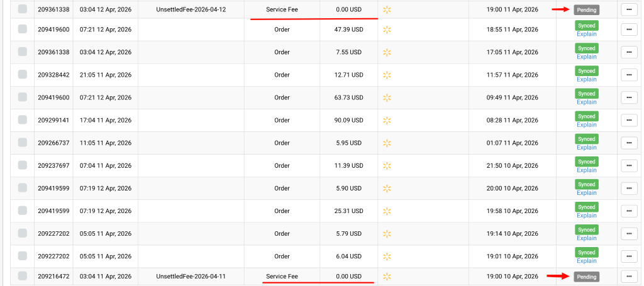The height and width of the screenshot is (286, 644).
Task: Click the Synced badge for the 5.90 USD order
Action: (586, 184)
